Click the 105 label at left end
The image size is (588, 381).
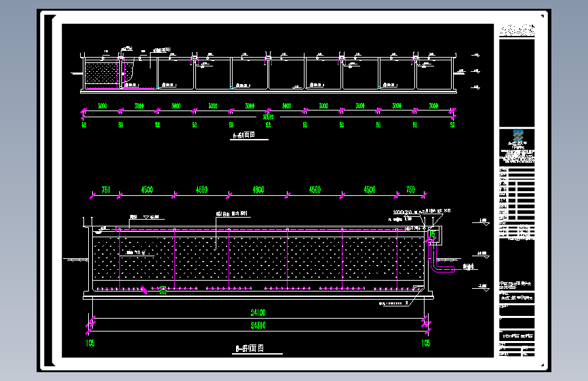pyautogui.click(x=90, y=343)
